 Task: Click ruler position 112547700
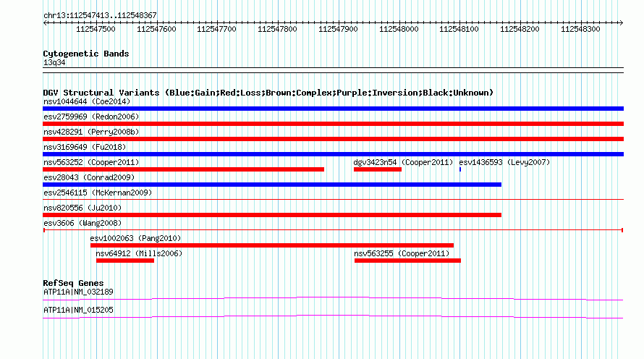pos(217,29)
